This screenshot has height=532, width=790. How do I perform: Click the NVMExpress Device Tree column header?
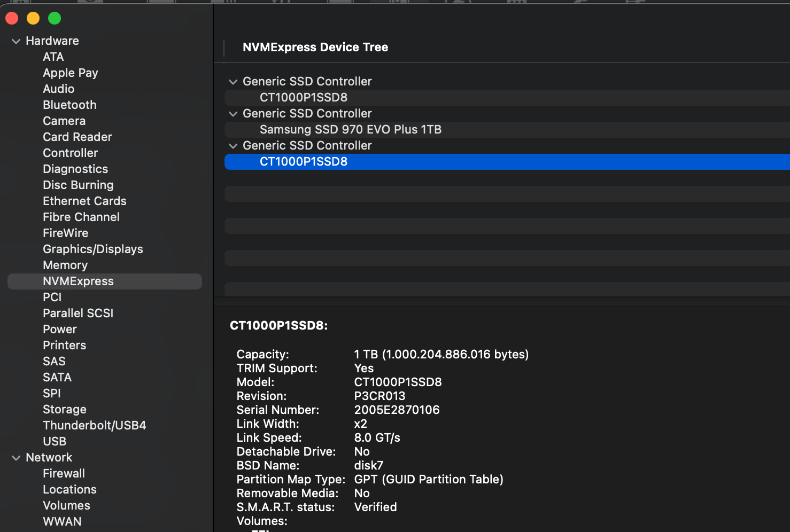(x=315, y=48)
